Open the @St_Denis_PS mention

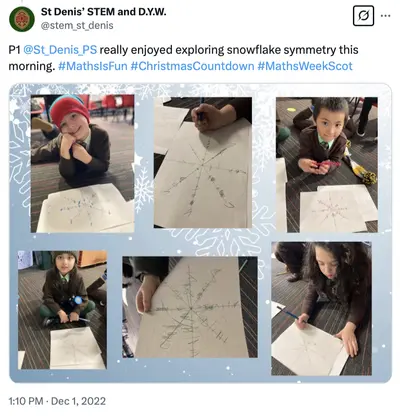60,50
